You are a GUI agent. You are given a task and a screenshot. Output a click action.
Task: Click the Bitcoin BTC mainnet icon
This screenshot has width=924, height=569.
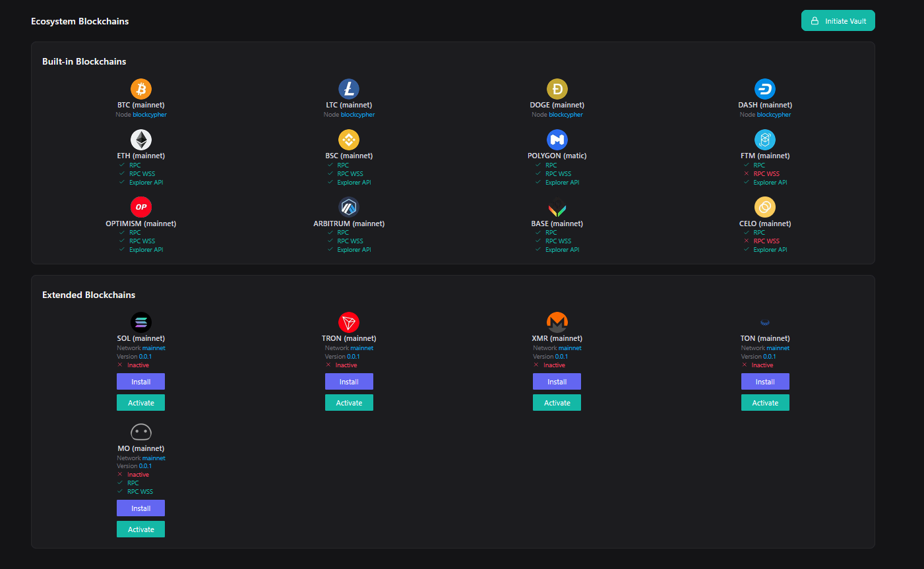click(x=141, y=89)
